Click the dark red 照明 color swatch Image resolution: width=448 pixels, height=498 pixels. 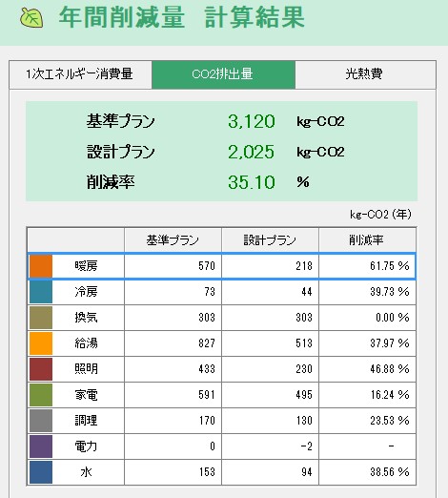pyautogui.click(x=41, y=369)
